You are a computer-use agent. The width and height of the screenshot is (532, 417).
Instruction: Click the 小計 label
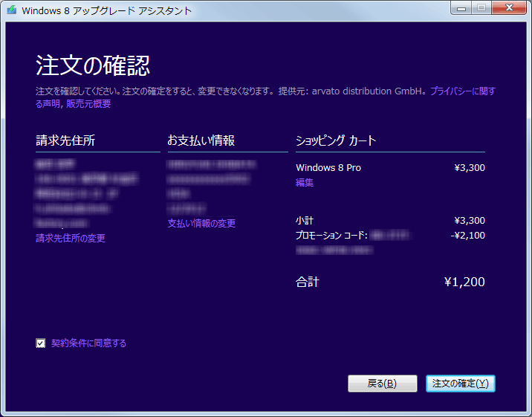pos(305,221)
